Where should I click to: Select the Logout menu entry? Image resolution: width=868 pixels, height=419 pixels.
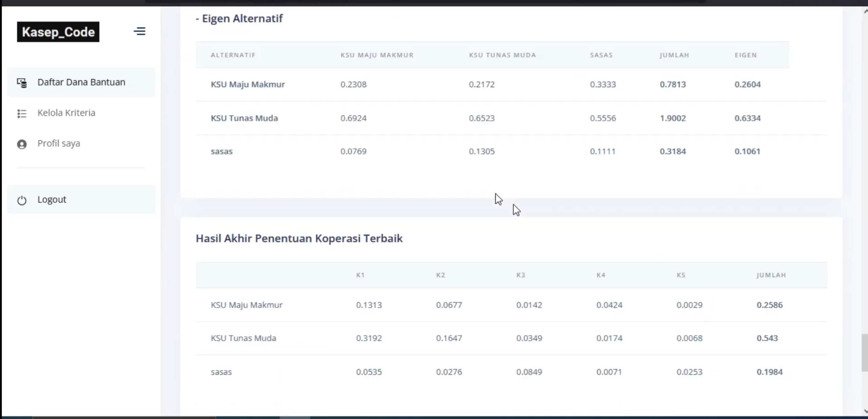point(81,199)
